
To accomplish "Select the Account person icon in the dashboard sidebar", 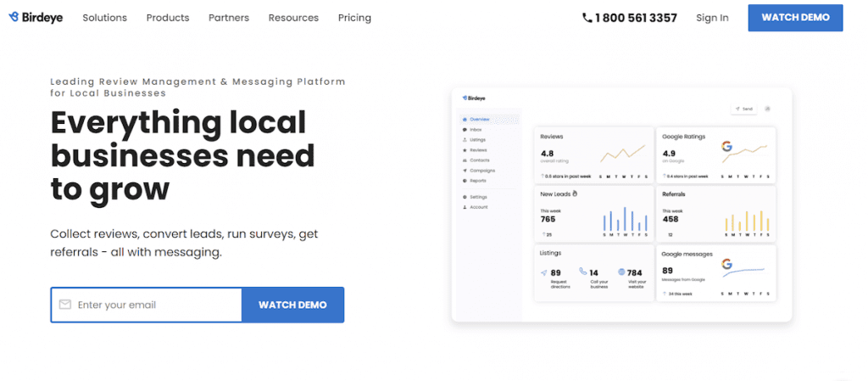I will 465,207.
